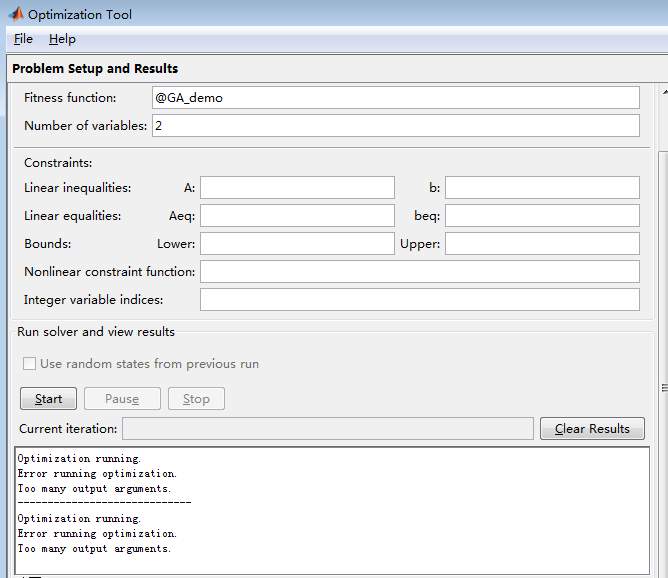The height and width of the screenshot is (578, 668).
Task: Click the Integer variable indices field
Action: [420, 300]
